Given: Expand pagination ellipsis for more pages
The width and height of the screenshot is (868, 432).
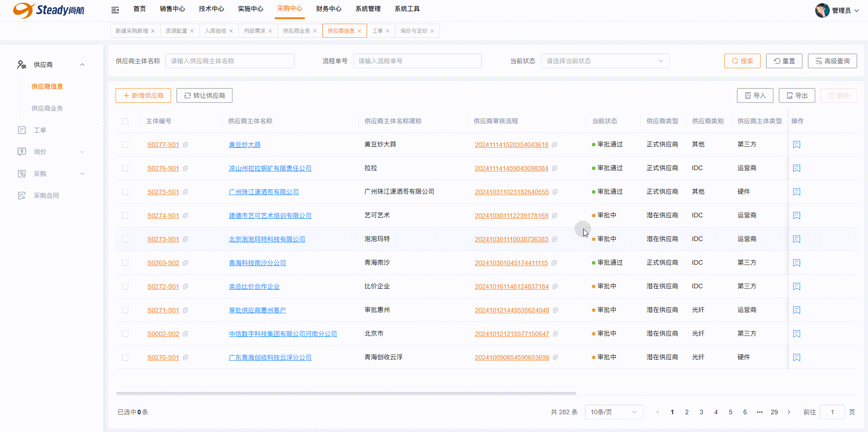Looking at the screenshot, I should coord(760,412).
